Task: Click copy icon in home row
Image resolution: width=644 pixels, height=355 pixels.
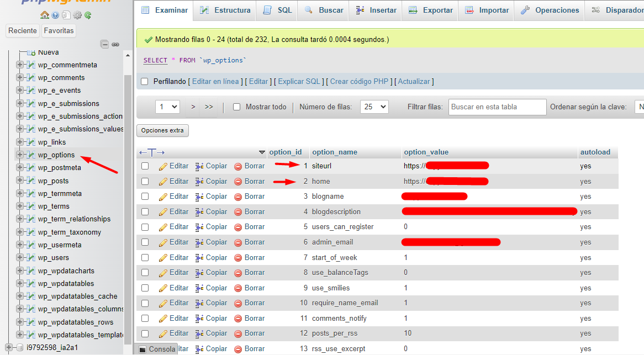Action: pos(199,182)
